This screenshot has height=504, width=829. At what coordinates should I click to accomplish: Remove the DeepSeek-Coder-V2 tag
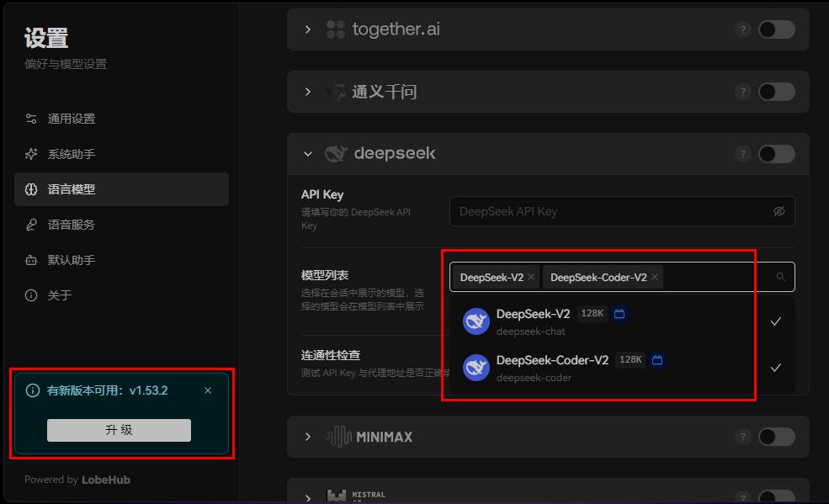coord(655,277)
